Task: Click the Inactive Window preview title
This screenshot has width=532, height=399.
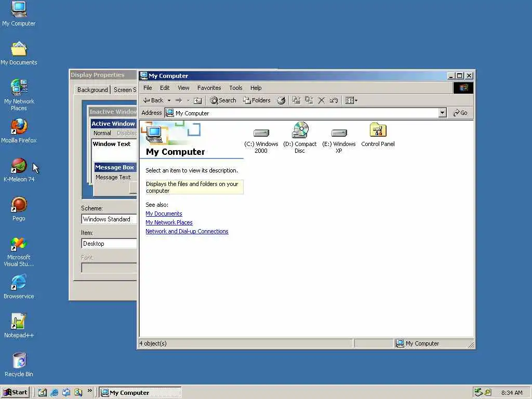Action: pos(113,112)
